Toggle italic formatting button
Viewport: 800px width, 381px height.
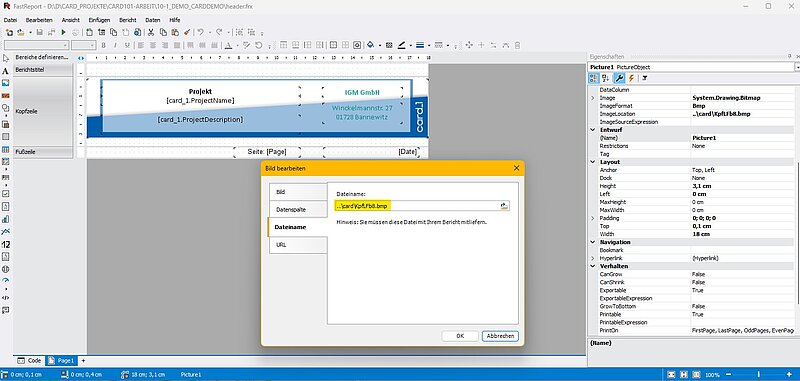[115, 45]
